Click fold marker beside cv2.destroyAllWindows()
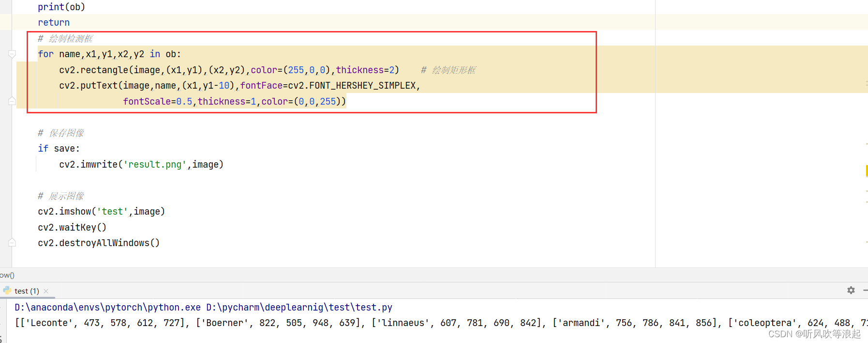 [12, 243]
